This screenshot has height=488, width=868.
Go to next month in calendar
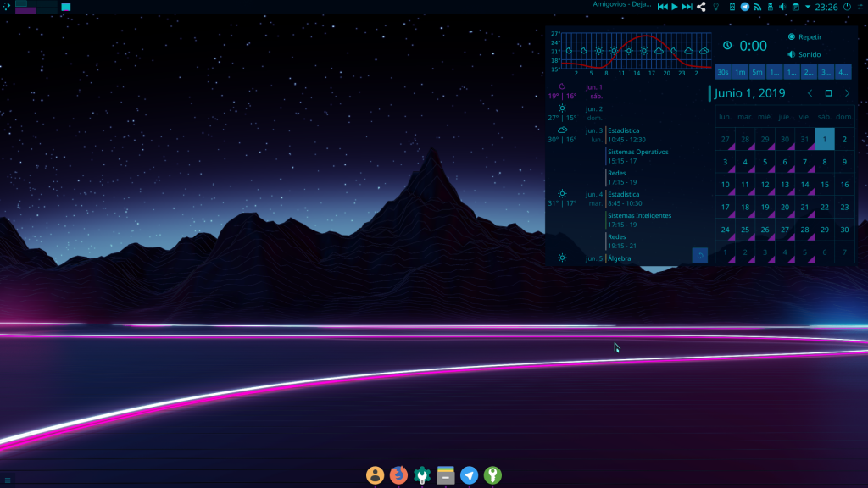[x=847, y=93]
